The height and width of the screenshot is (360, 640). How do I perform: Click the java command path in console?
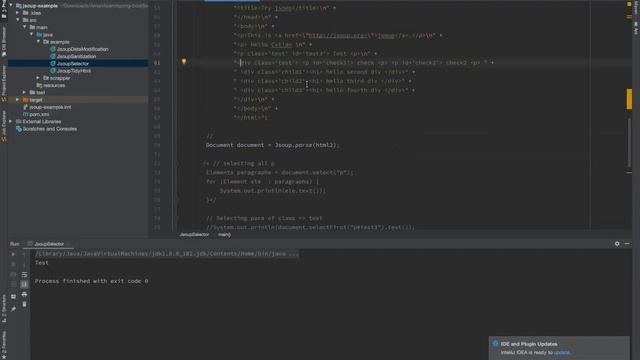point(167,254)
